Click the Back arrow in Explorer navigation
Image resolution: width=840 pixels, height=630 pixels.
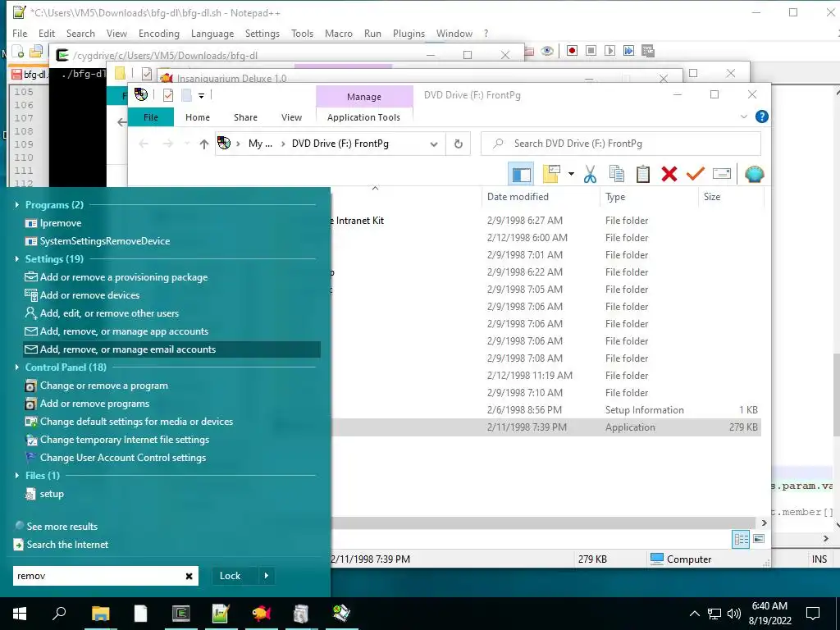click(143, 144)
